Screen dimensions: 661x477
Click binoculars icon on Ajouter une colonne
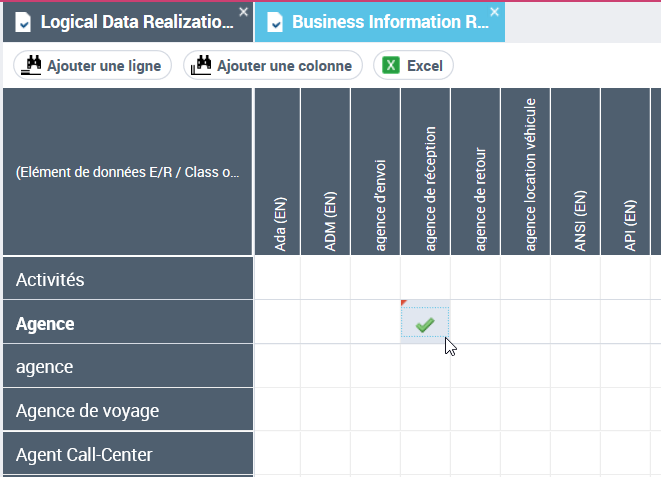201,66
